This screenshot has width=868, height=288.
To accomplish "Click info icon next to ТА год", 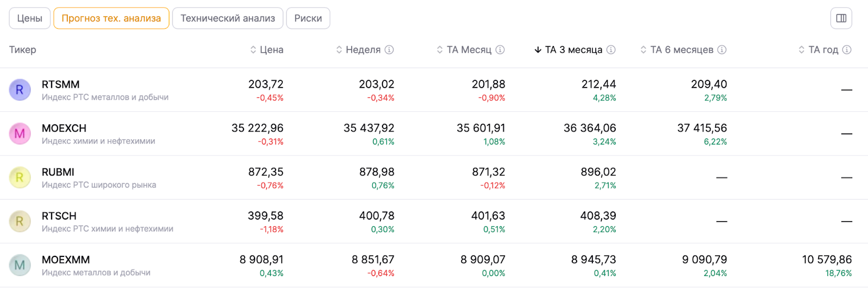I will point(847,49).
